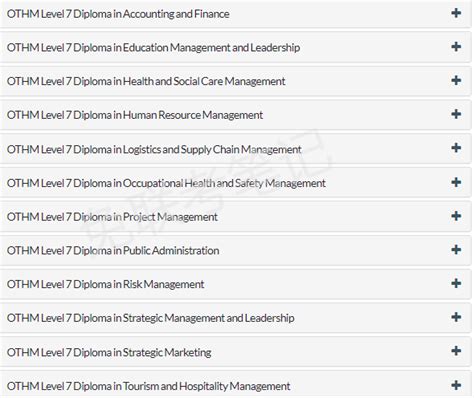Select the Strategic Marketing diploma title text

(109, 352)
